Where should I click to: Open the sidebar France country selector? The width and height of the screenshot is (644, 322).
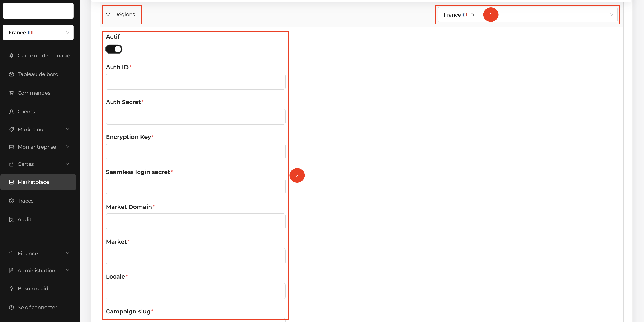click(x=38, y=33)
